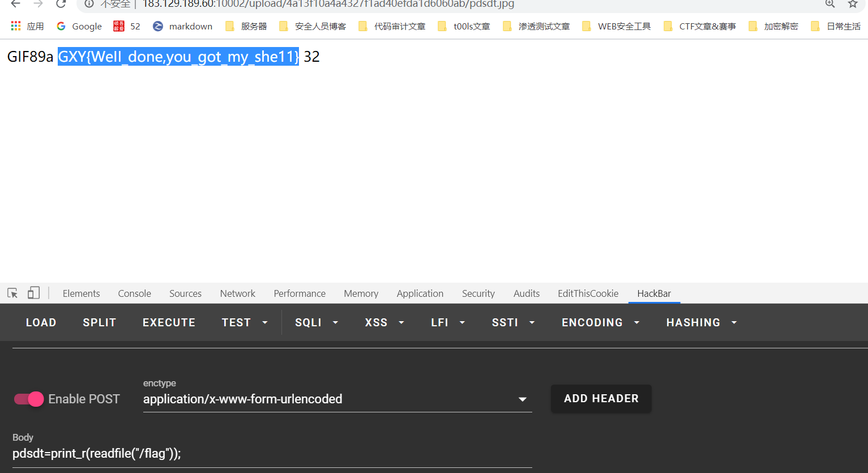Click the ADD HEADER button
868x473 pixels.
click(601, 398)
